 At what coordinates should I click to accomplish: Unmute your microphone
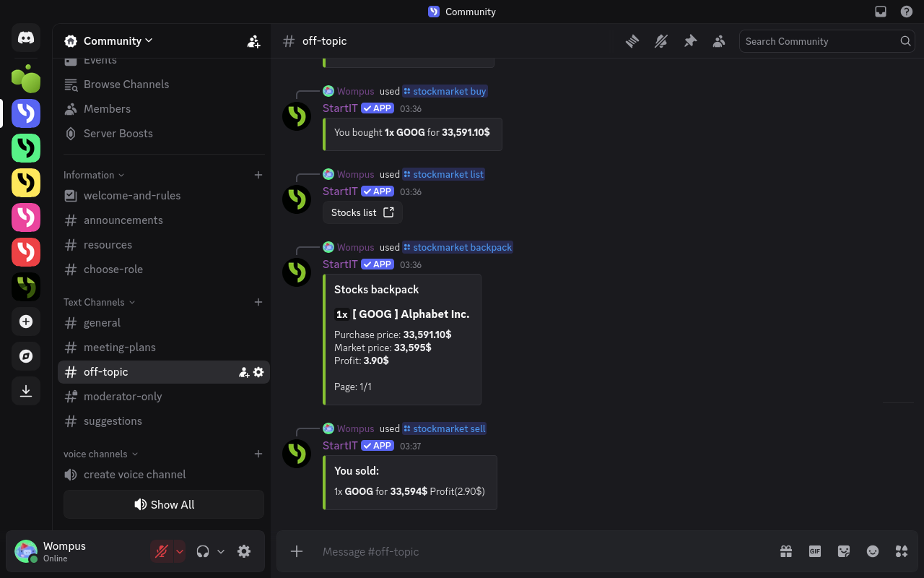click(x=162, y=551)
